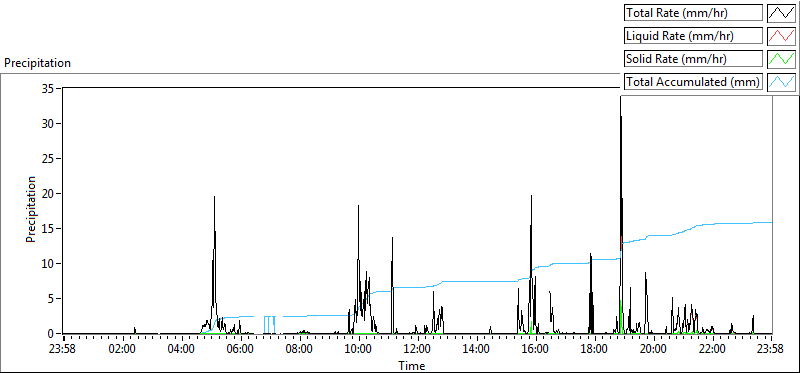The width and height of the screenshot is (800, 373).
Task: Click the vertical Precipitation axis label
Action: pos(31,210)
